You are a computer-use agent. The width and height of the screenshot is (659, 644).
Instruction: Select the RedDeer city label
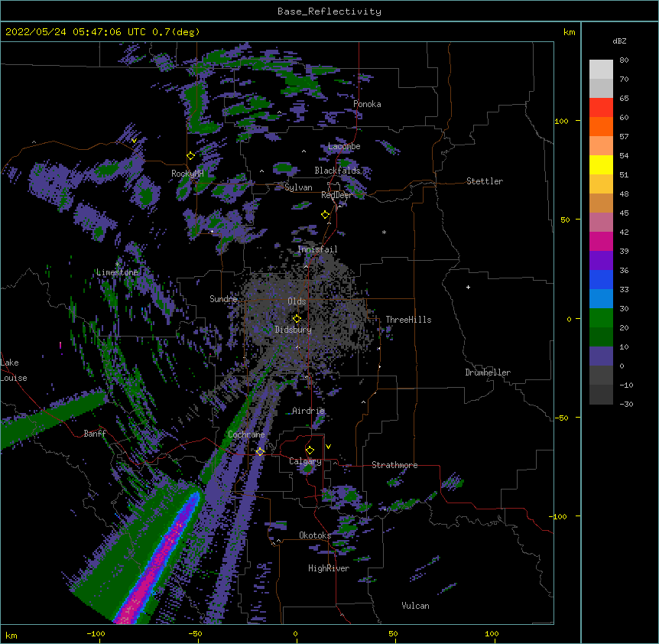[x=336, y=195]
